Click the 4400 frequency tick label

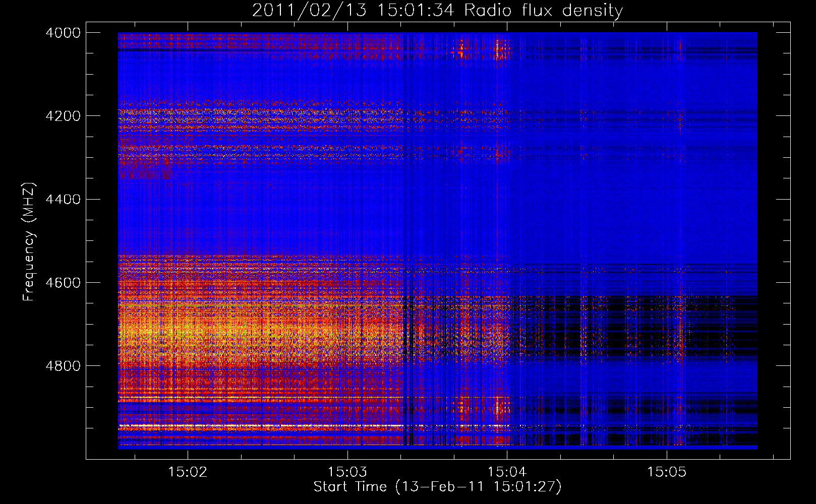point(63,200)
